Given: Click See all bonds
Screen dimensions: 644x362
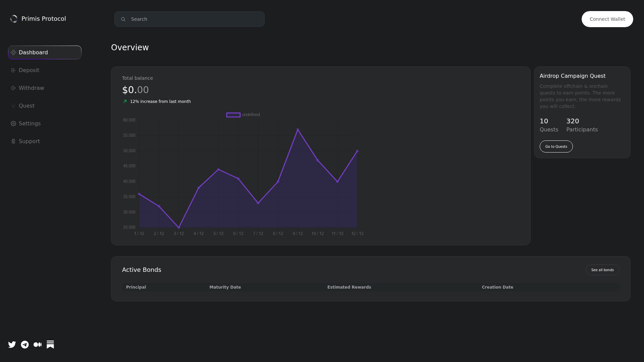Looking at the screenshot, I should click(602, 270).
